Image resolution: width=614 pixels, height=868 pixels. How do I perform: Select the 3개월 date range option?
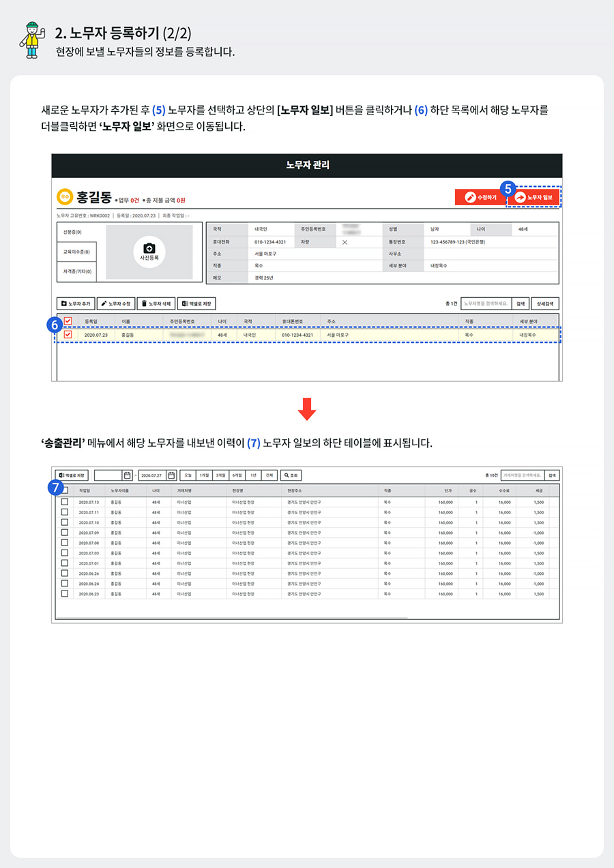tap(220, 476)
